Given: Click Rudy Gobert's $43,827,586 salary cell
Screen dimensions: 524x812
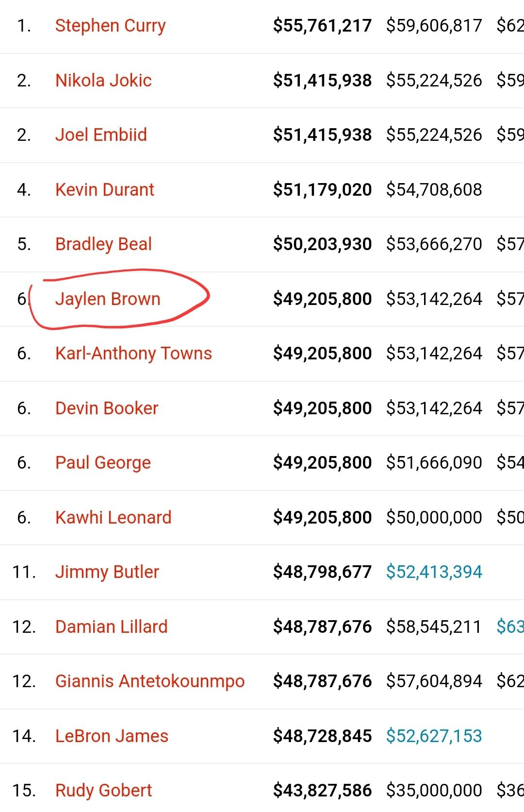Looking at the screenshot, I should [323, 791].
